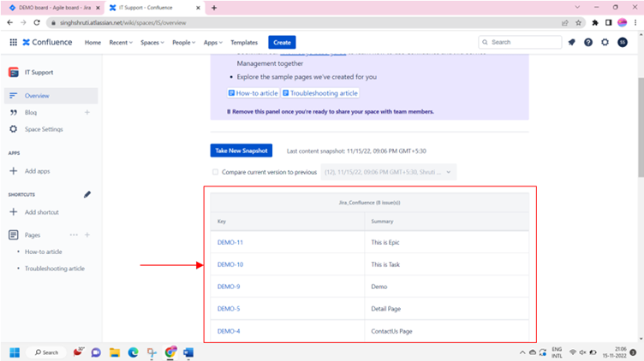Click the browser Back arrow
The width and height of the screenshot is (644, 361).
(x=10, y=22)
